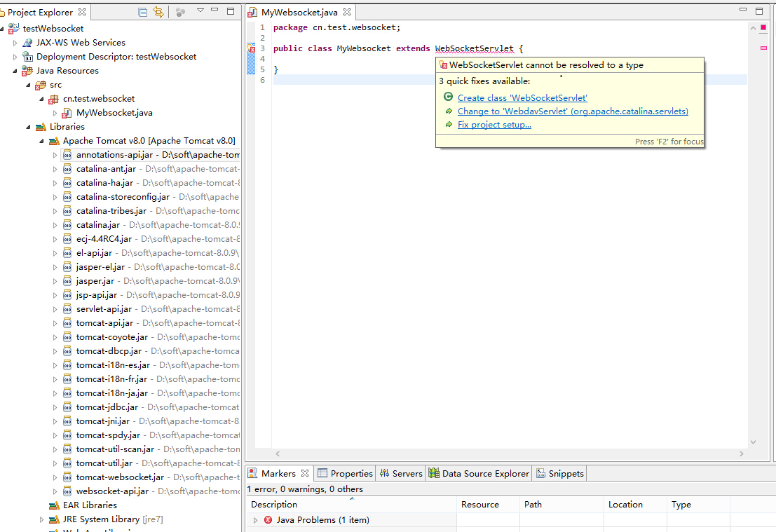Image resolution: width=776 pixels, height=532 pixels.
Task: Choose Change to 'WebdavServlet' quick fix
Action: point(573,111)
